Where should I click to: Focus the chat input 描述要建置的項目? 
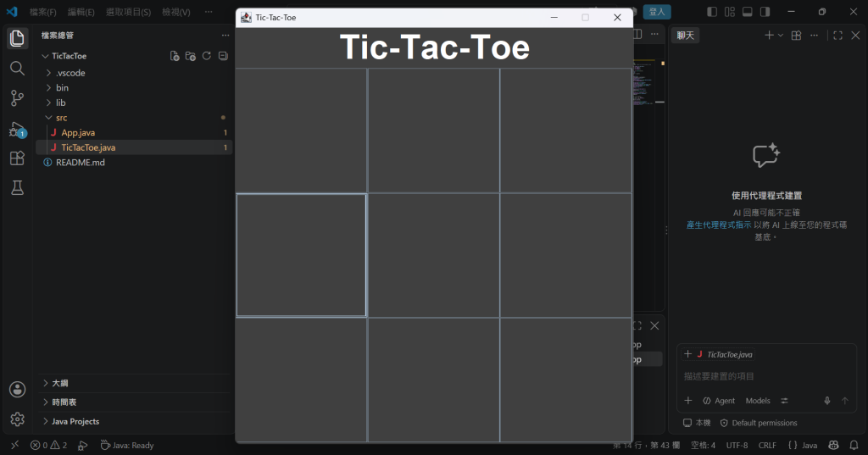(x=766, y=376)
